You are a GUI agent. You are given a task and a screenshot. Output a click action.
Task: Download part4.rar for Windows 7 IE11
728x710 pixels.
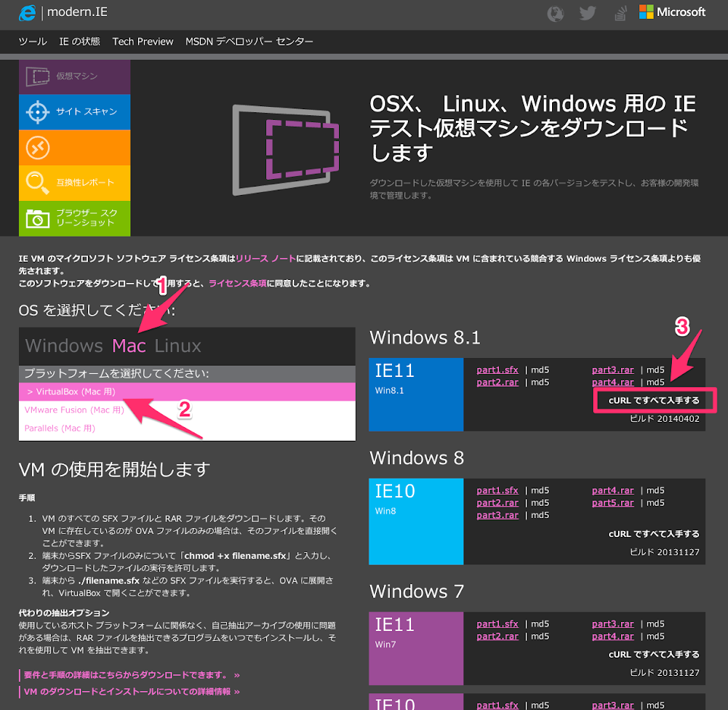(x=613, y=636)
